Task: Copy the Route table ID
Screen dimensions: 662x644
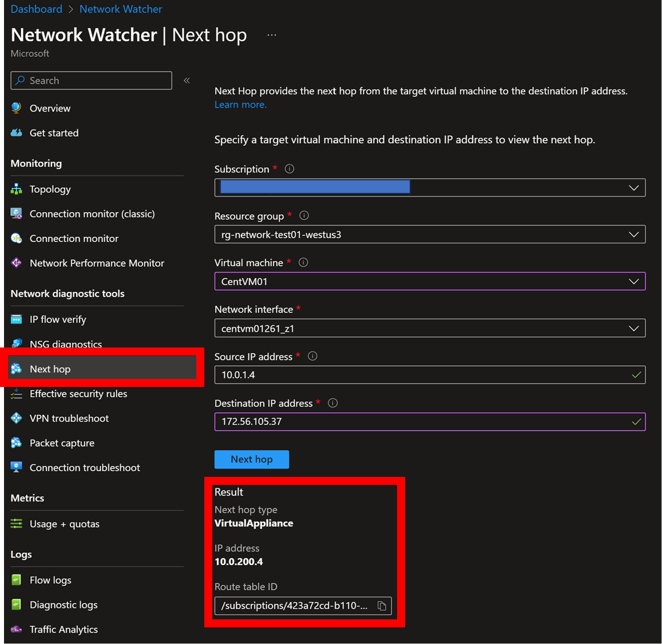Action: click(x=382, y=606)
